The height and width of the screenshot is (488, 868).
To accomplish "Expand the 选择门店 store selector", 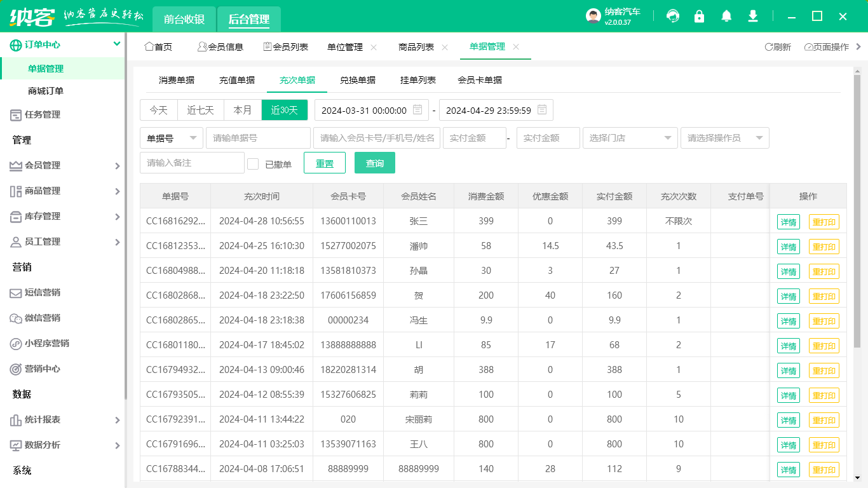I will pos(630,137).
